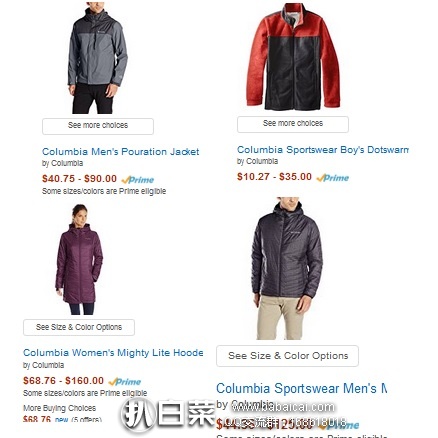The width and height of the screenshot is (438, 438).
Task: Click the Prime badge beside $40.75 - $90.00
Action: point(138,180)
